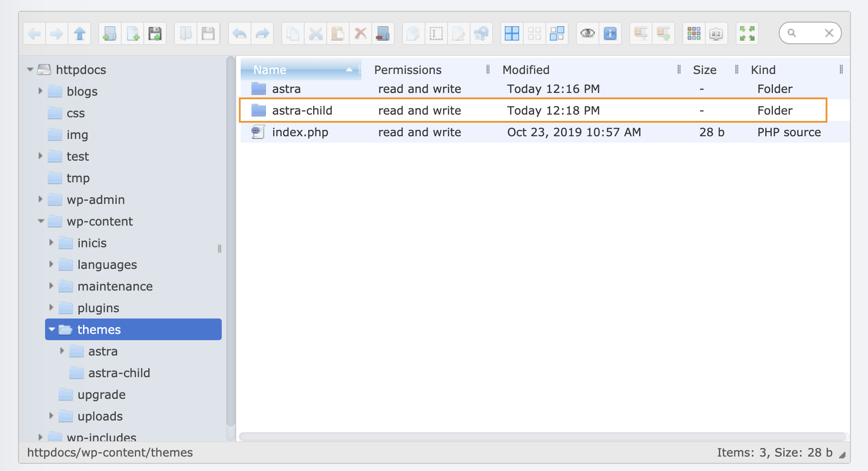Switch to icons view mode

click(x=694, y=33)
